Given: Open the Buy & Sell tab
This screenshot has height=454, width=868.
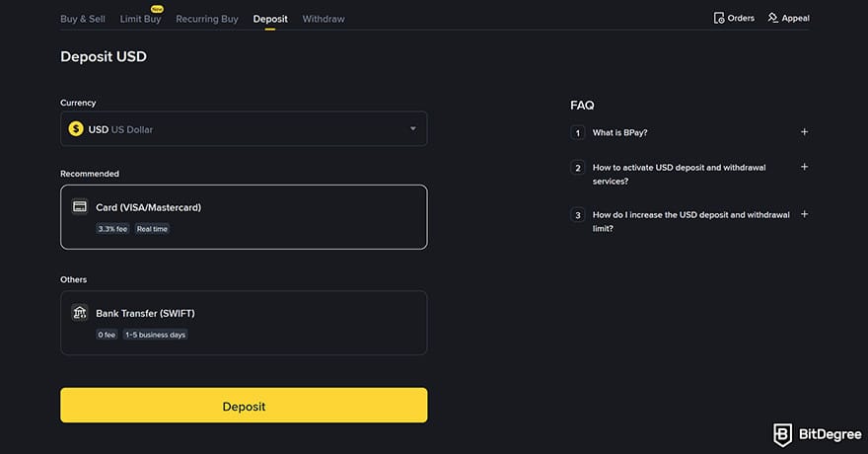Looking at the screenshot, I should (83, 19).
